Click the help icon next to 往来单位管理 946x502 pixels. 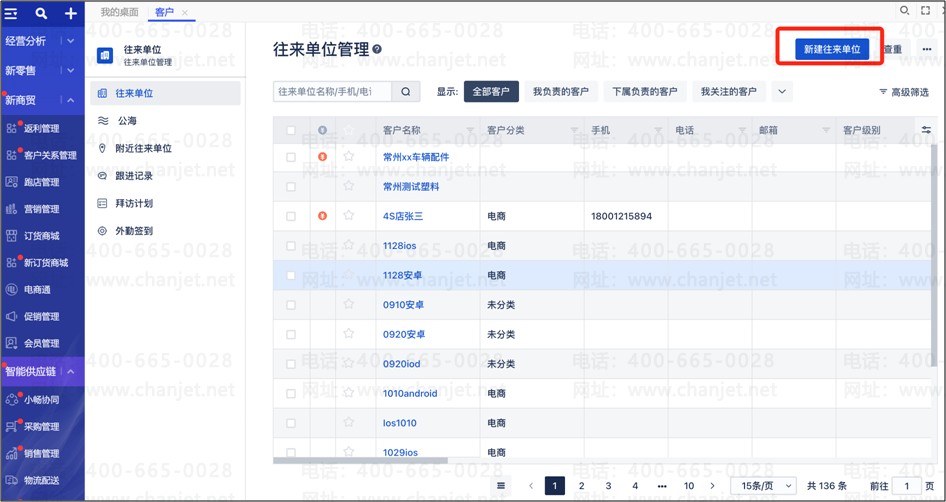tap(377, 49)
